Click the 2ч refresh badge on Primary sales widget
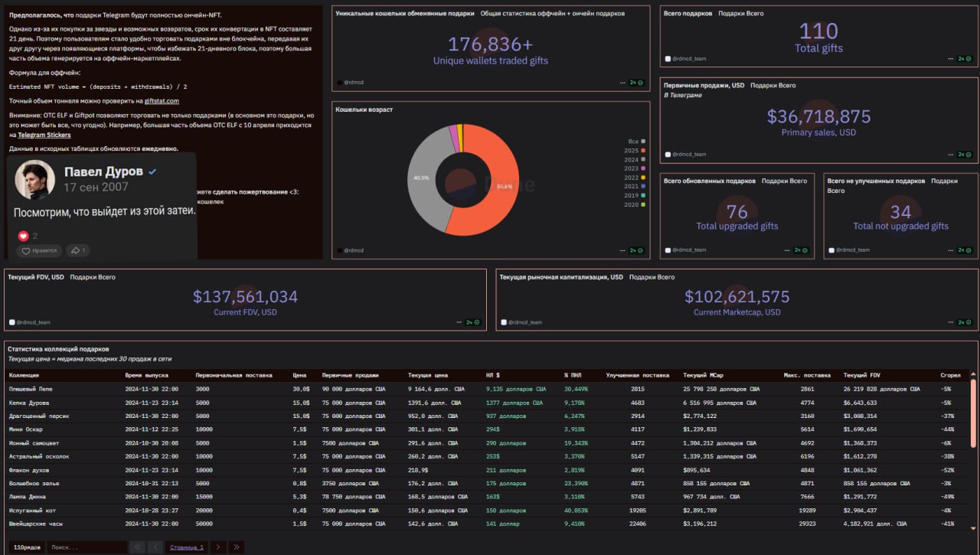 (965, 154)
